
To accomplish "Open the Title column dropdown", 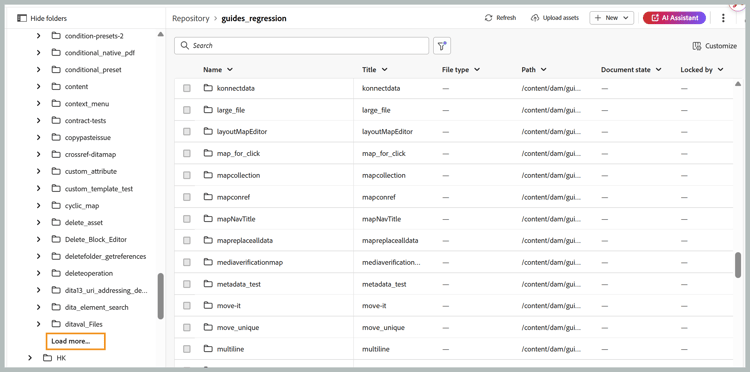I will point(385,70).
